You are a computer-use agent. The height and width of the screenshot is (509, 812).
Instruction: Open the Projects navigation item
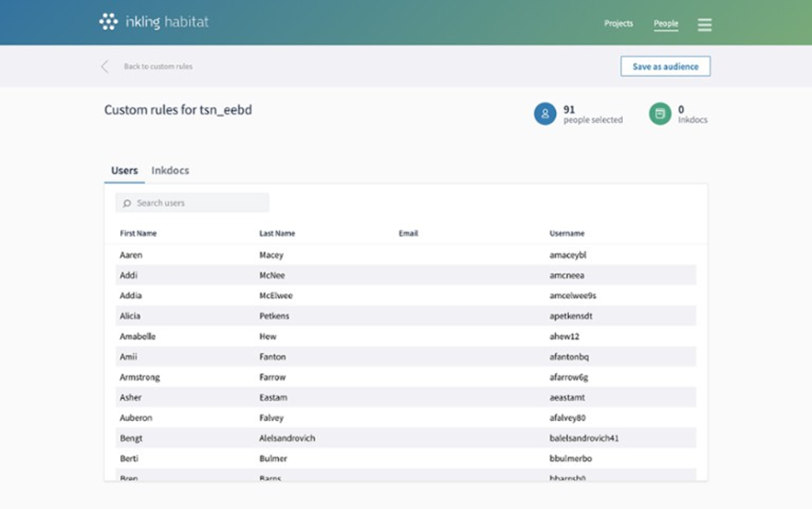coord(618,24)
